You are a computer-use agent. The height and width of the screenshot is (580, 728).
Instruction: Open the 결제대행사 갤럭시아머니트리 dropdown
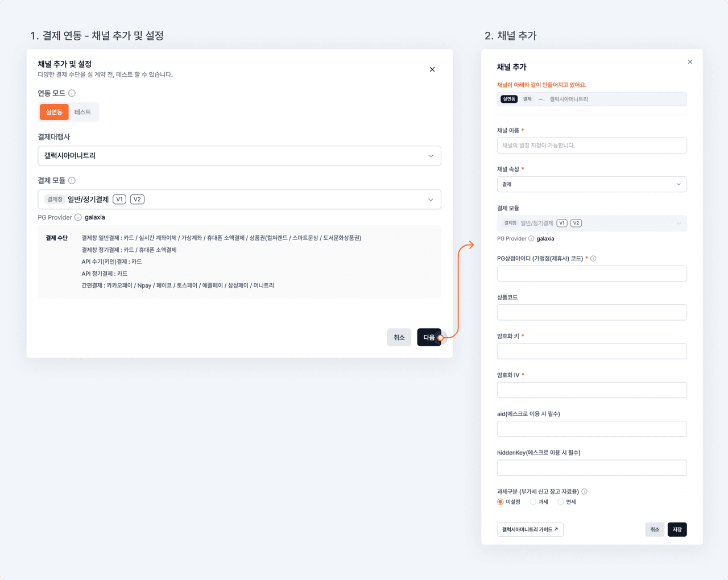(239, 156)
